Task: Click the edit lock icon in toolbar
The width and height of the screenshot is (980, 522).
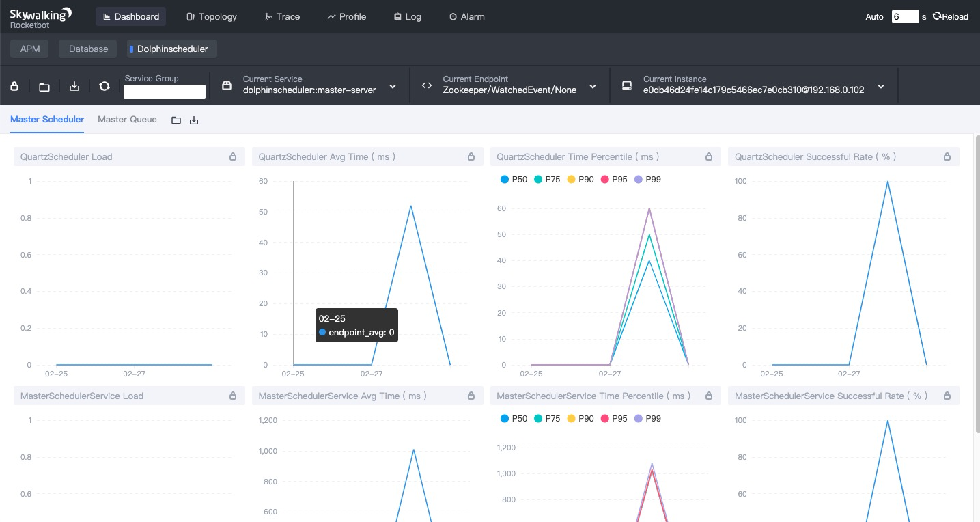Action: click(x=14, y=86)
